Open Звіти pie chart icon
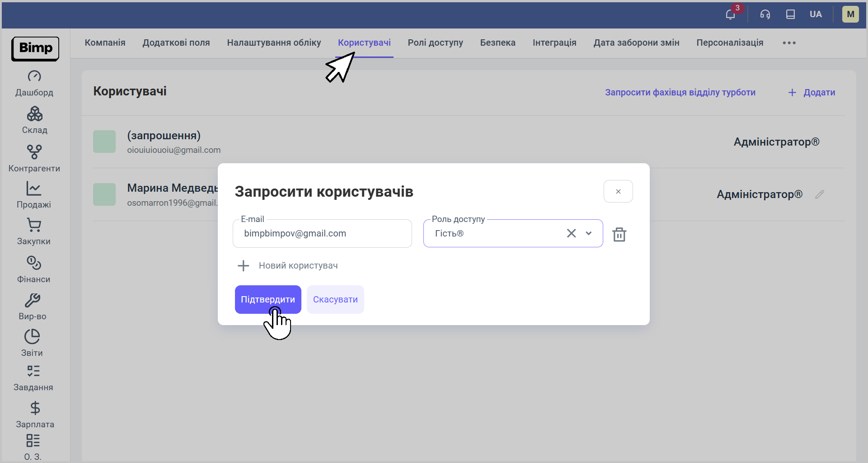Viewport: 868px width, 463px height. coord(32,336)
